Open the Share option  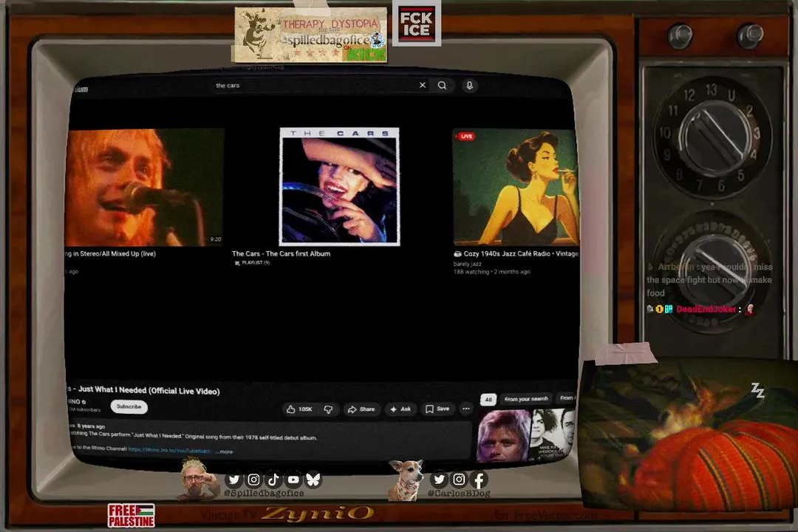[x=361, y=409]
